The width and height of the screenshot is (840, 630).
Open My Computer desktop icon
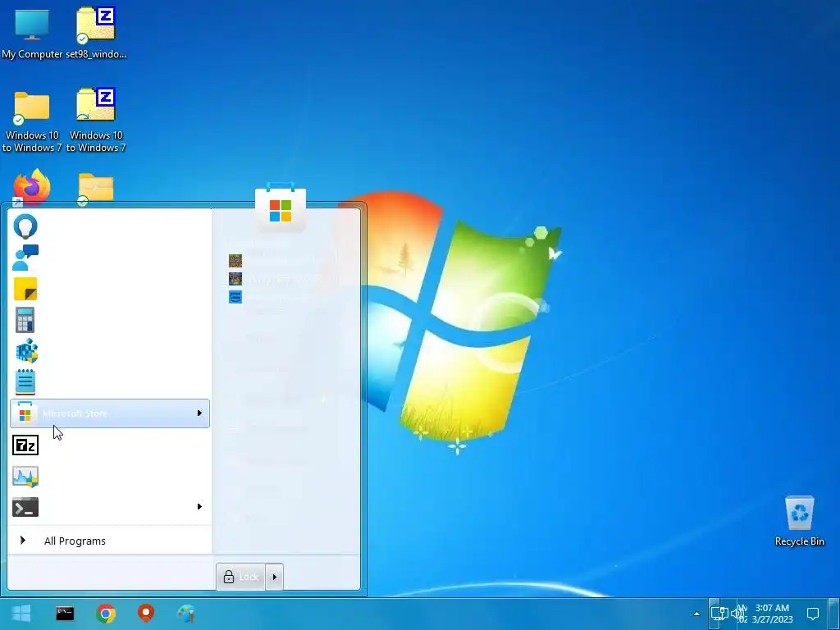tap(32, 34)
